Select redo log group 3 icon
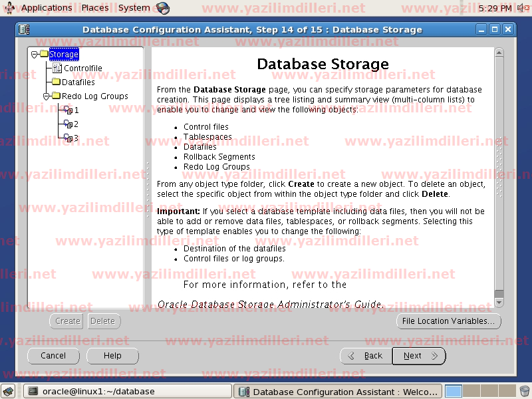Screen dimensions: 532x399 click(68, 138)
